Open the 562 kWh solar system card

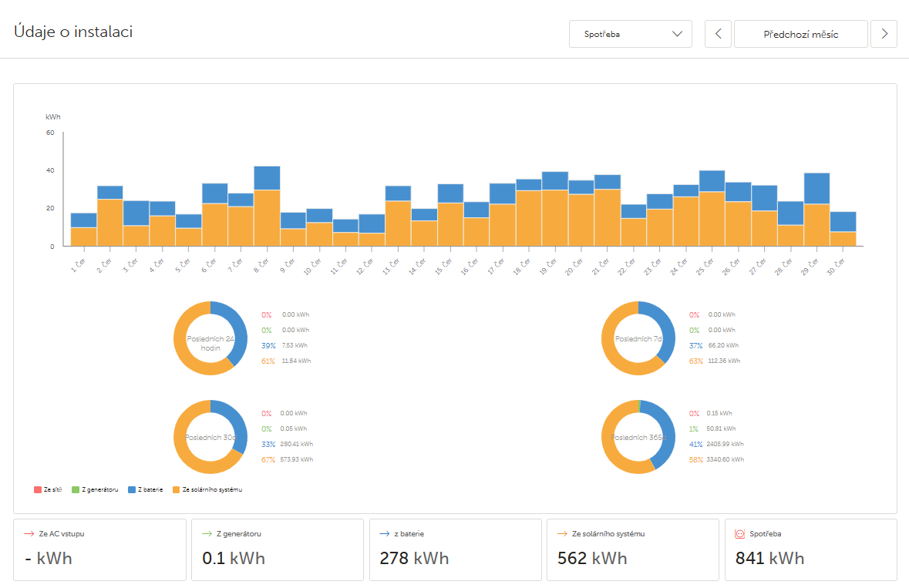pyautogui.click(x=633, y=549)
